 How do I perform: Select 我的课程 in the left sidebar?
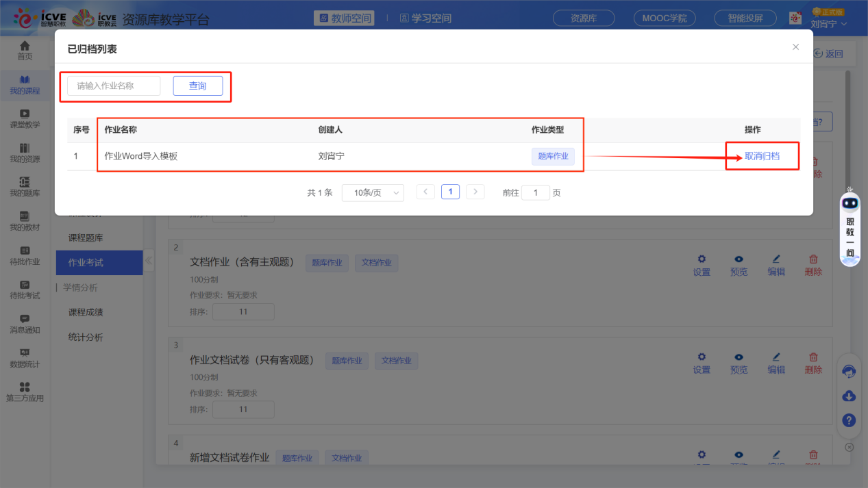[x=25, y=85]
